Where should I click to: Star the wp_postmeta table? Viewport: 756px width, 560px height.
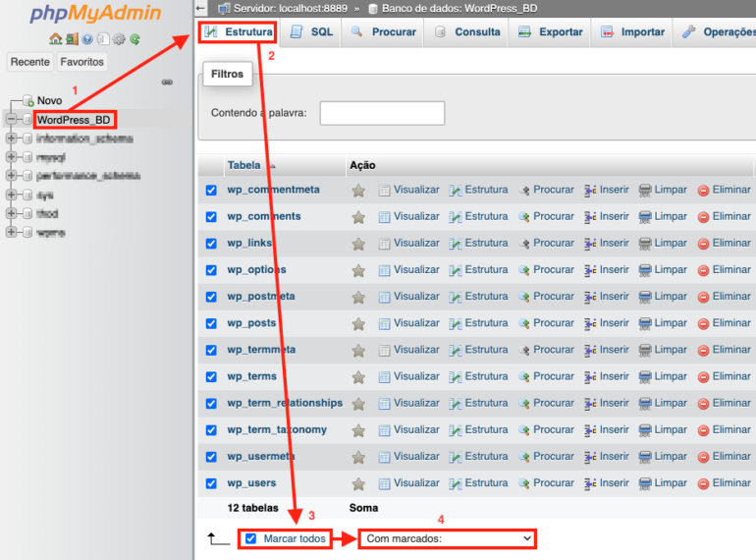click(358, 297)
